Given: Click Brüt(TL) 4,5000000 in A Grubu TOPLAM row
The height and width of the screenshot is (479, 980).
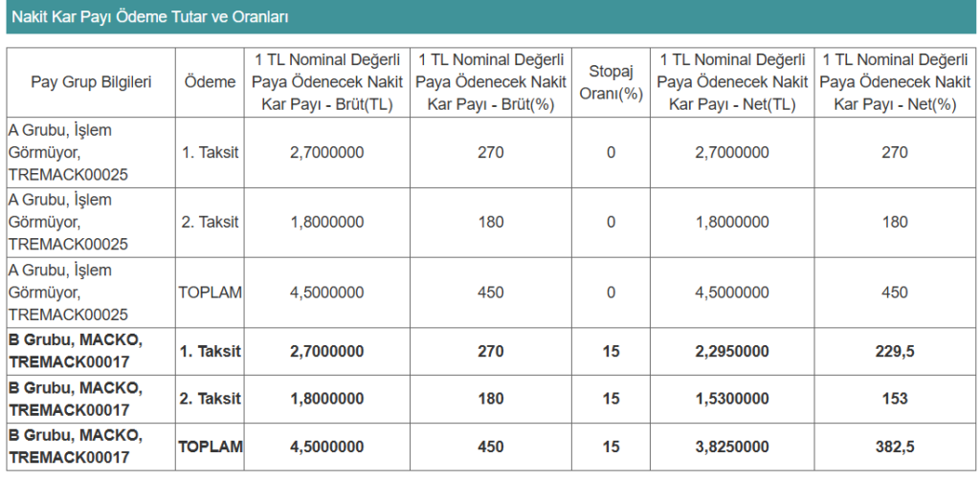Looking at the screenshot, I should (327, 293).
